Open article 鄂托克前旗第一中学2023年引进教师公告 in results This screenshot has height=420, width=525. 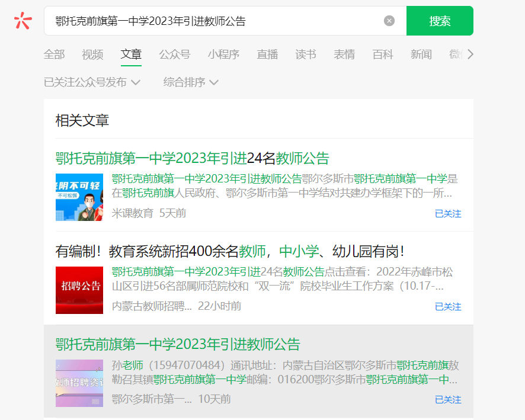pyautogui.click(x=178, y=344)
